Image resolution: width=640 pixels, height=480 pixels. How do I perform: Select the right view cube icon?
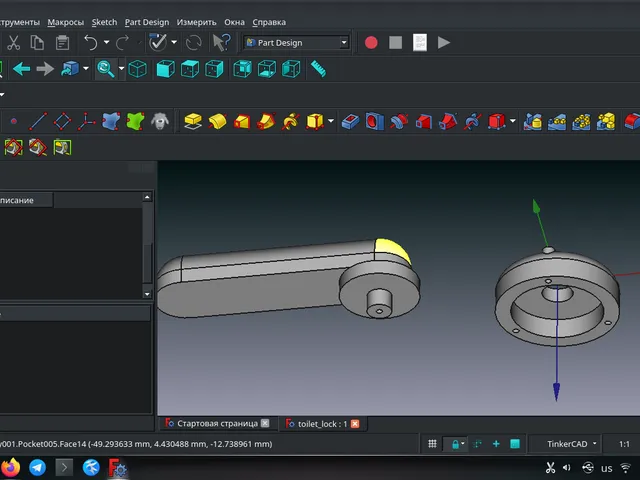click(214, 69)
